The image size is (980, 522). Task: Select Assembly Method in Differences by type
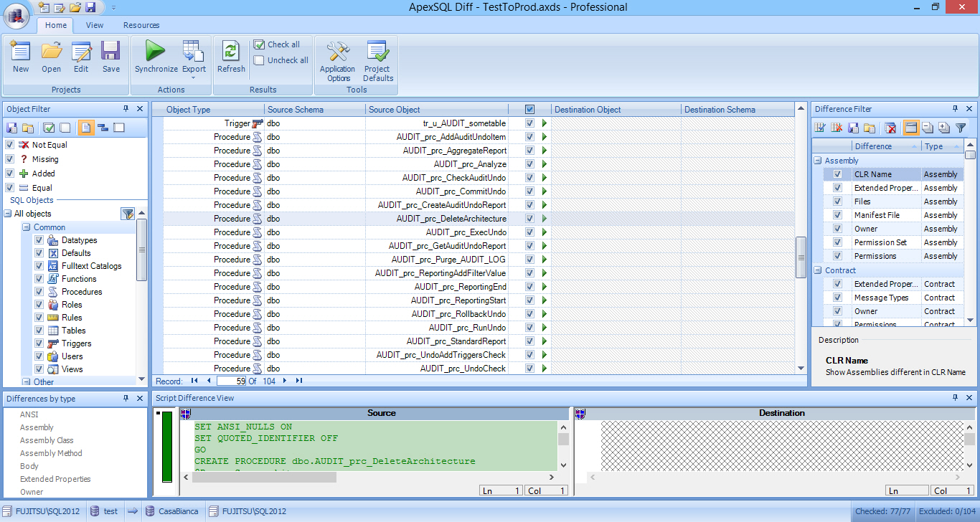tap(51, 453)
